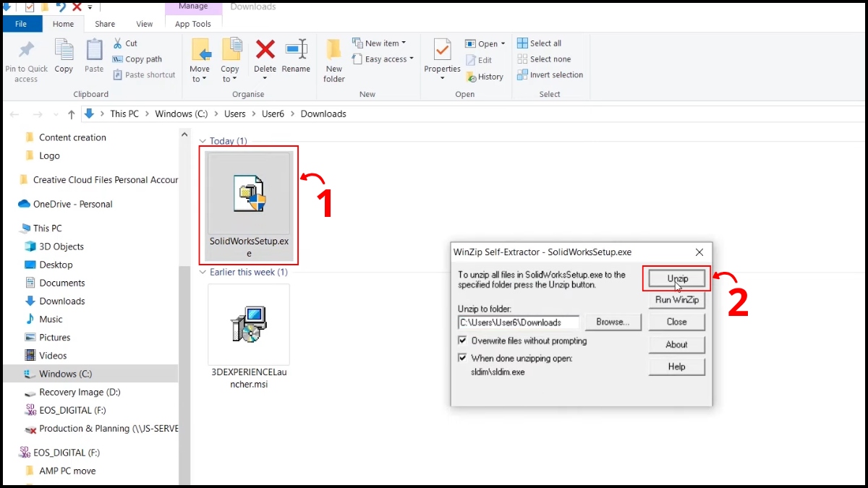Viewport: 868px width, 488px height.
Task: Click Invert selection in the ribbon
Action: 550,74
